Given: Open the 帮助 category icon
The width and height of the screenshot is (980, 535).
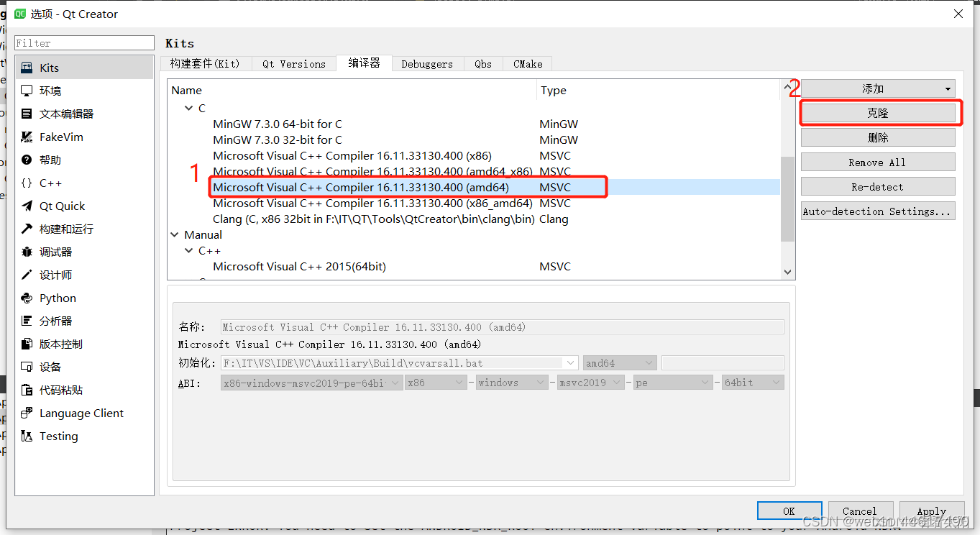Looking at the screenshot, I should (27, 160).
